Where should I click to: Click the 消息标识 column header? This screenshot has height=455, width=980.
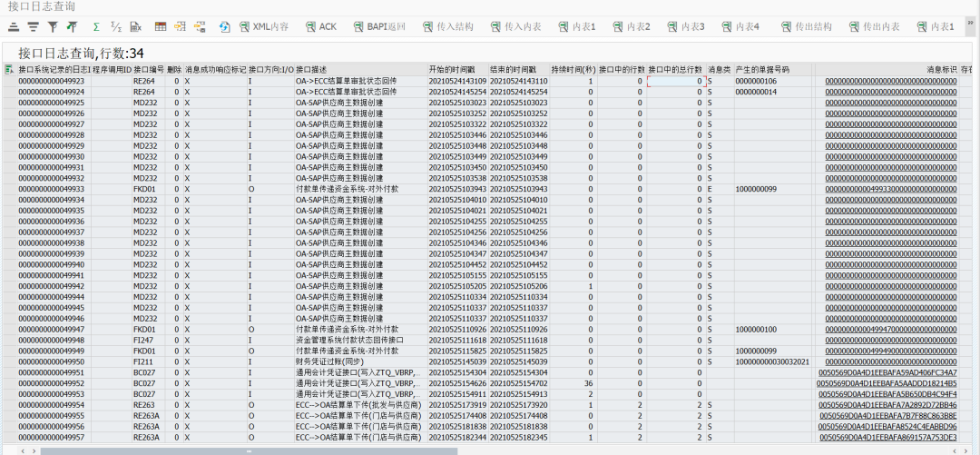887,69
